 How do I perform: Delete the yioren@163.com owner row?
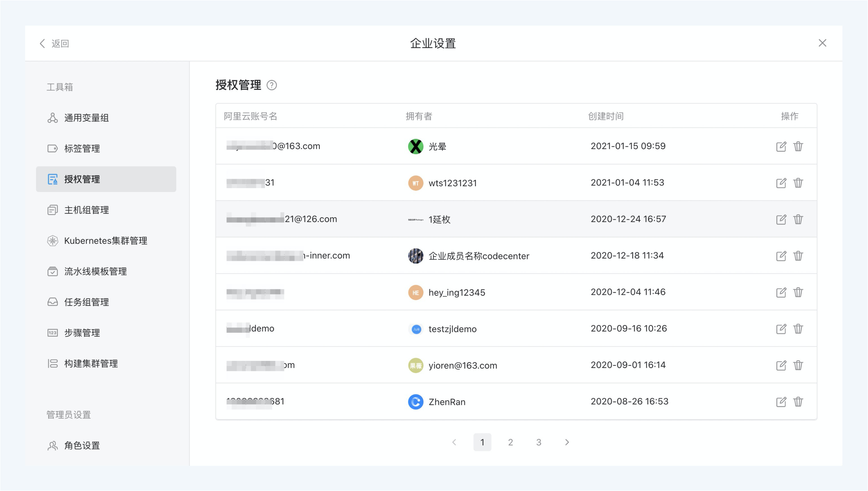coord(798,365)
